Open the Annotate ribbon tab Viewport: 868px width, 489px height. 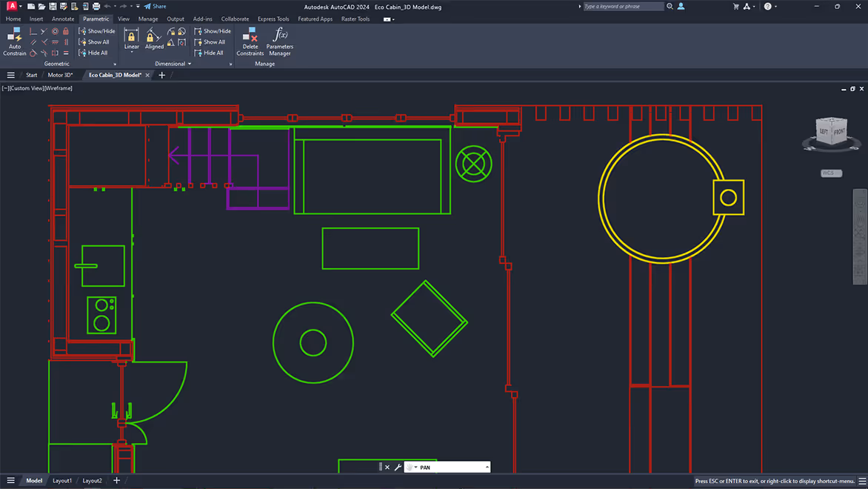(x=62, y=19)
